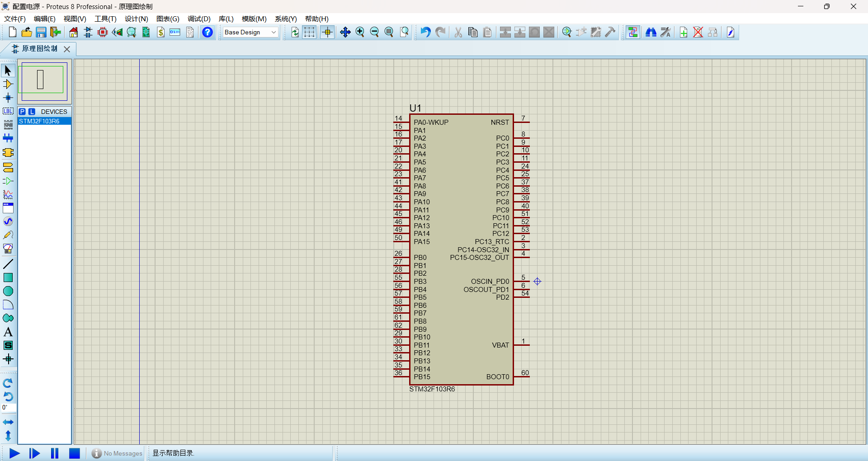The image size is (868, 461).
Task: Open the 库(L) menu
Action: 226,19
